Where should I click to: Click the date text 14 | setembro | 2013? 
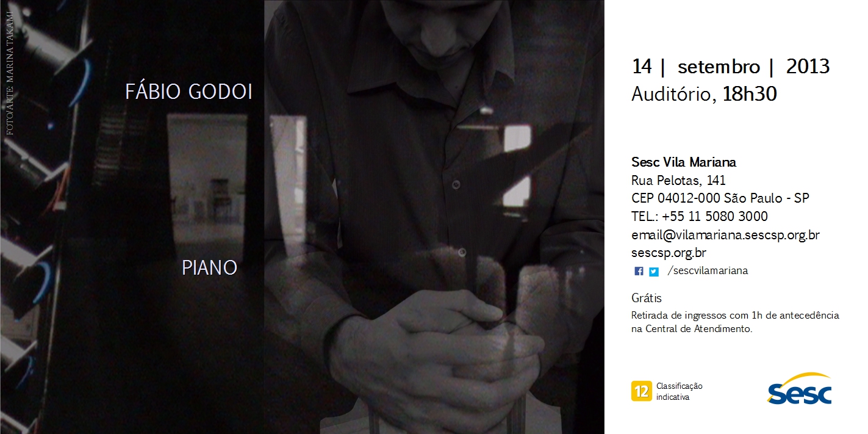(731, 67)
